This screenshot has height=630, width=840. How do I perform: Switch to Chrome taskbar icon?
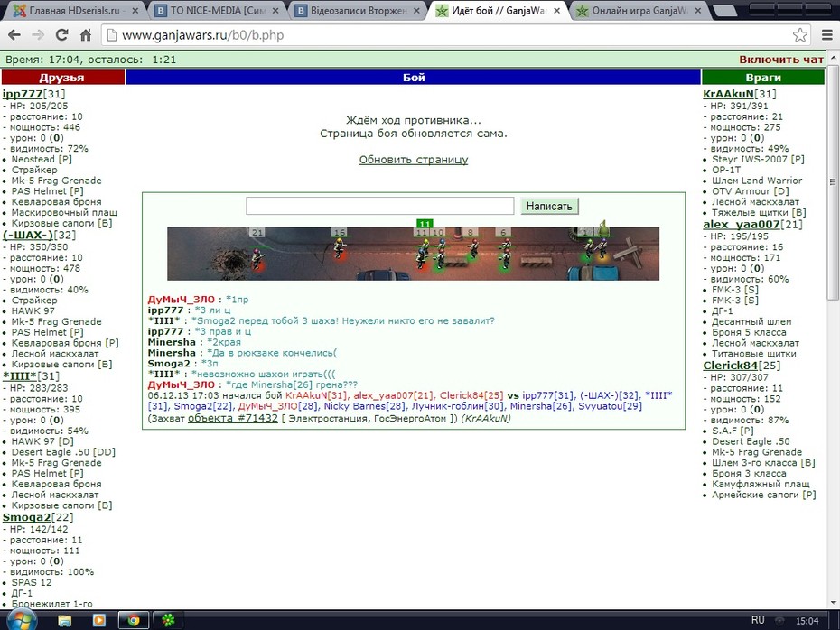pos(134,620)
